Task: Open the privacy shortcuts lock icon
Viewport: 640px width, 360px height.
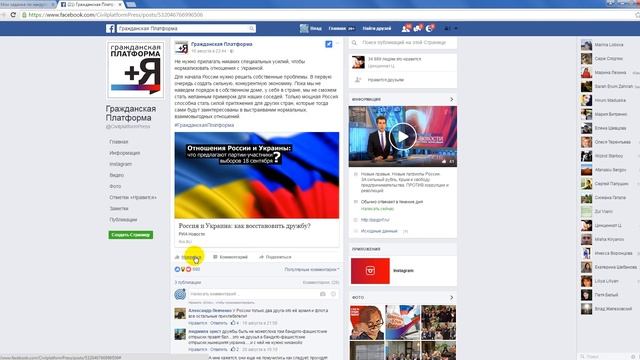Action: pos(447,29)
